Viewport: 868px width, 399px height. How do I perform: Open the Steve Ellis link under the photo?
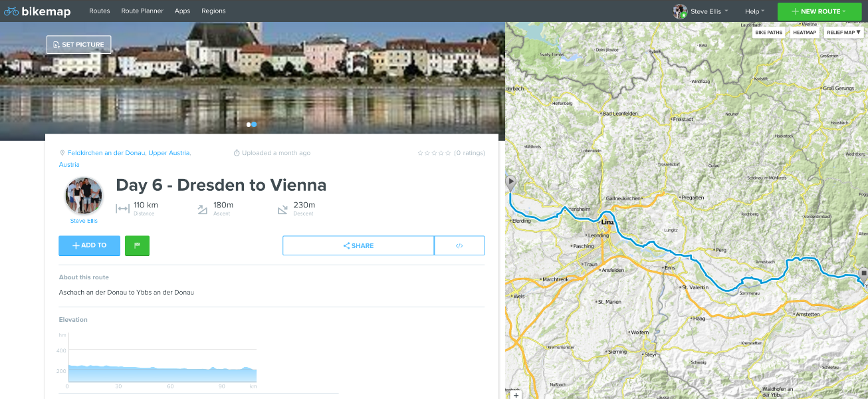84,221
